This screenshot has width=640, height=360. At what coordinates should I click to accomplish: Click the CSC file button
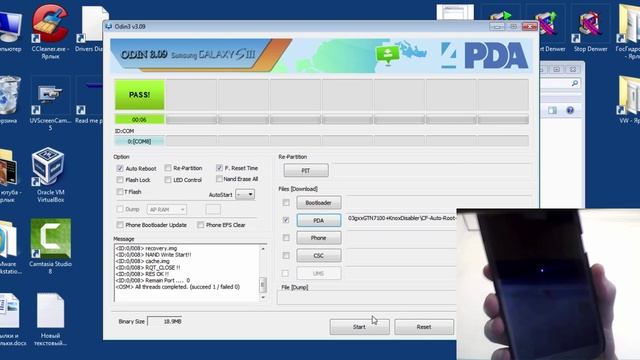319,256
